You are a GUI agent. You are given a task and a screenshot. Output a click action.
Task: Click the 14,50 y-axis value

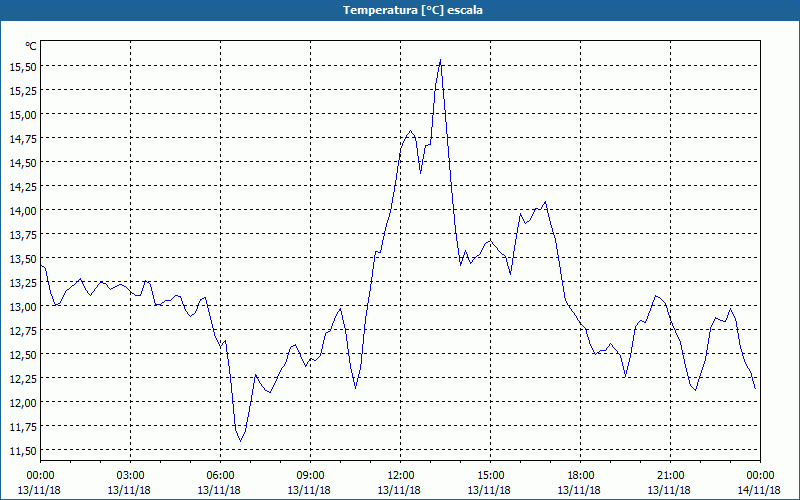pyautogui.click(x=23, y=162)
